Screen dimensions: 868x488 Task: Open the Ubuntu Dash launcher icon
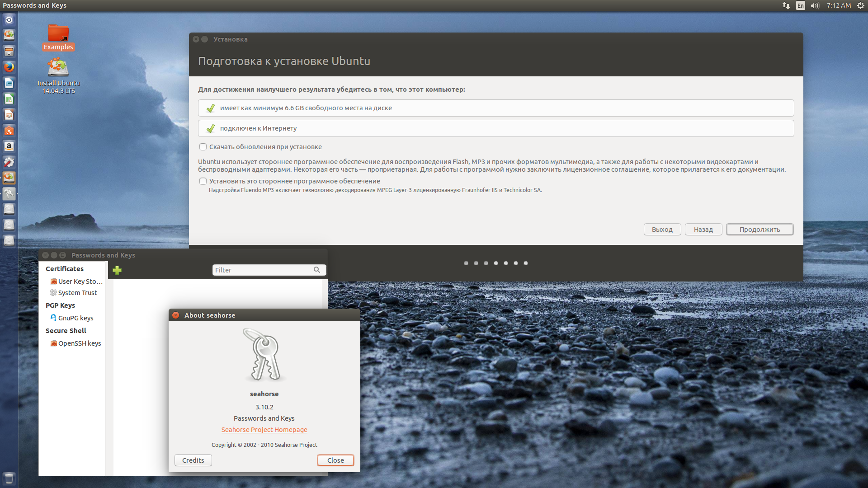9,20
